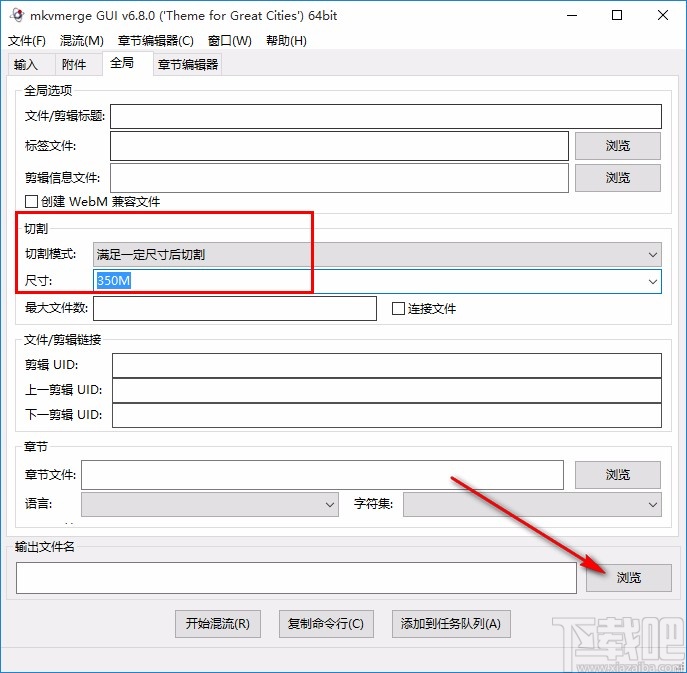Viewport: 687px width, 673px height.
Task: Browse for 剪辑信息文件 with 浏览 button
Action: point(617,178)
